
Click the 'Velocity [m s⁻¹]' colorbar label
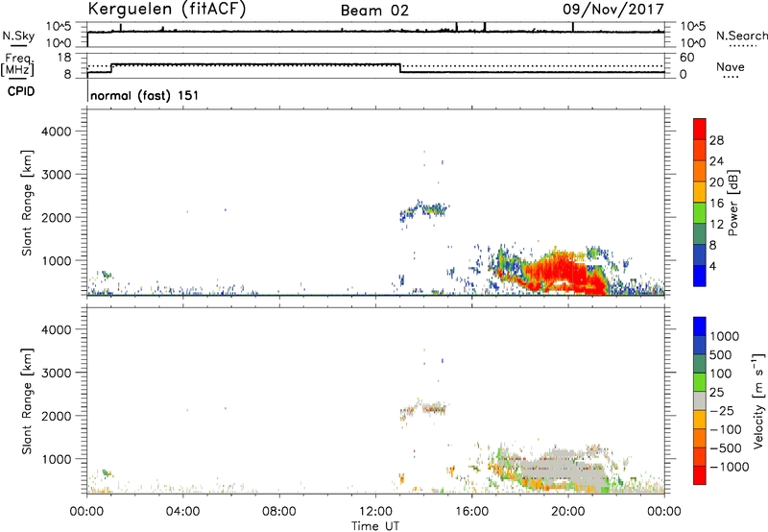pos(758,401)
